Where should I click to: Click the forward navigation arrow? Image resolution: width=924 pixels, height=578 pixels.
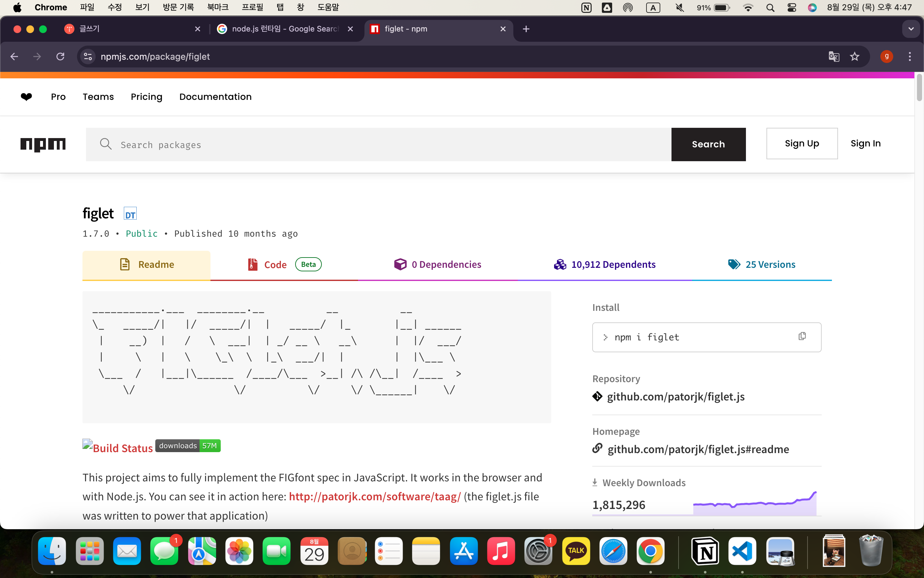pyautogui.click(x=37, y=57)
